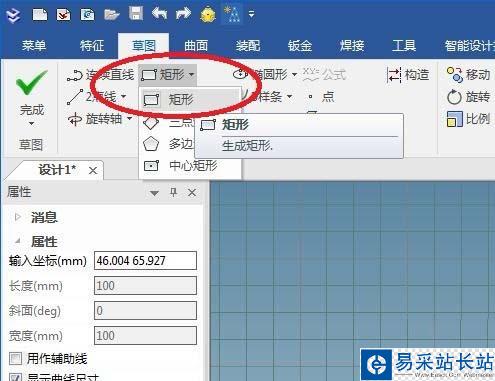This screenshot has width=495, height=381.
Task: Toggle the 显示曲线尺寸 checkbox
Action: click(x=16, y=378)
